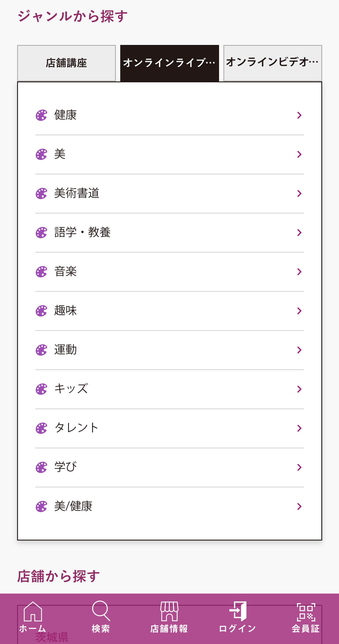Expand the 美/健康 row chevron

(299, 506)
